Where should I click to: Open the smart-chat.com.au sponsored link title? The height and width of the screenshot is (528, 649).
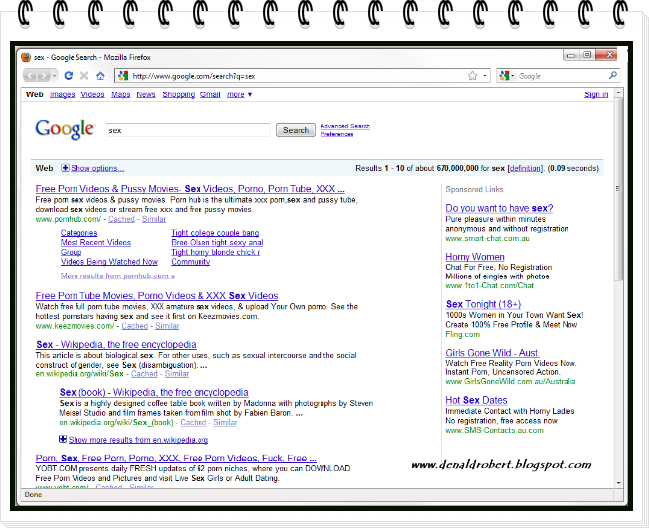point(499,208)
